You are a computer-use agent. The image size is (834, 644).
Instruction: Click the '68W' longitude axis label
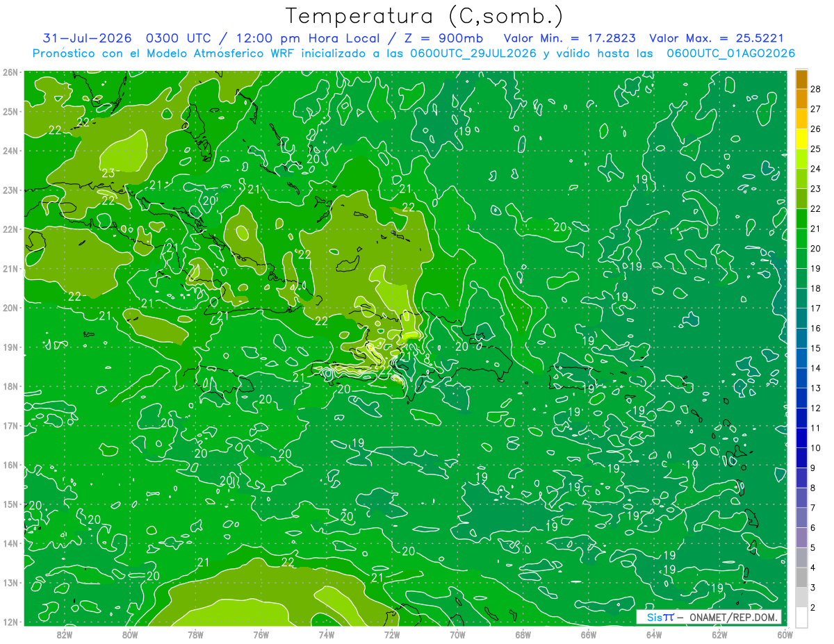pos(523,634)
